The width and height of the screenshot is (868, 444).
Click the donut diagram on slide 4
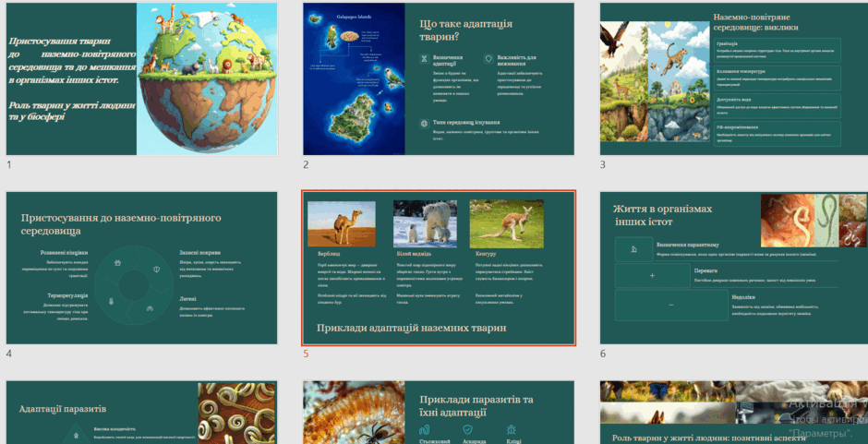tap(133, 285)
